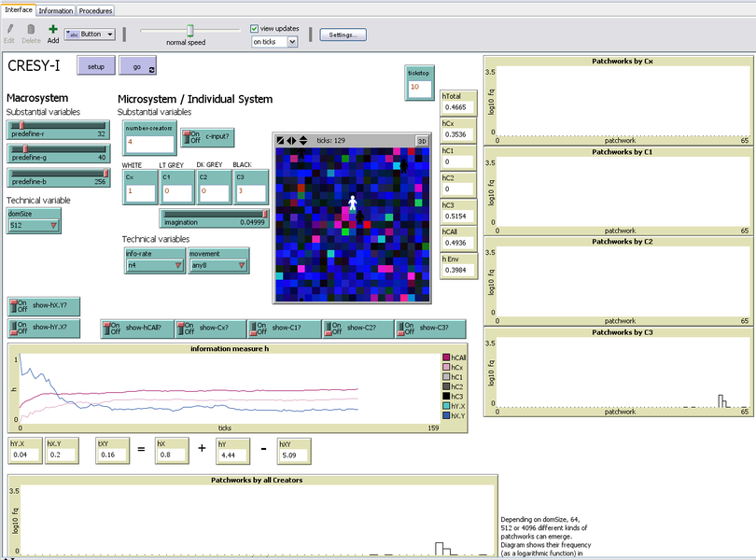Click the Delete trash icon
Screen dimensions: 756x560
(x=31, y=30)
